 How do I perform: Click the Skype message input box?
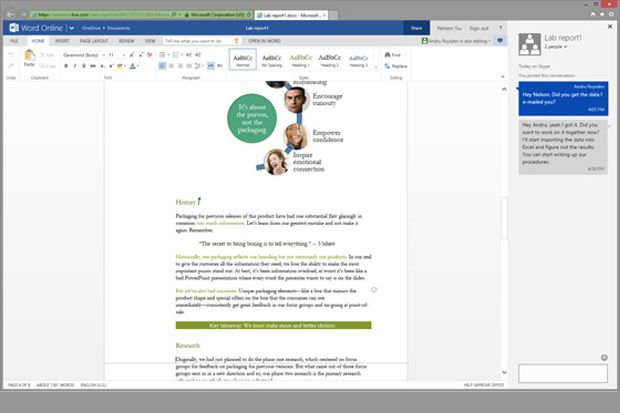(563, 373)
